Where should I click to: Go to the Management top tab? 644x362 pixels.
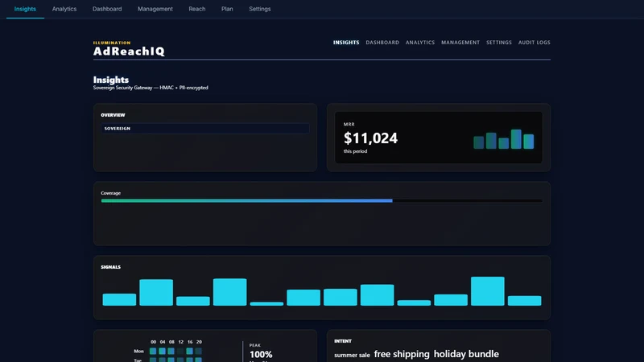point(155,9)
